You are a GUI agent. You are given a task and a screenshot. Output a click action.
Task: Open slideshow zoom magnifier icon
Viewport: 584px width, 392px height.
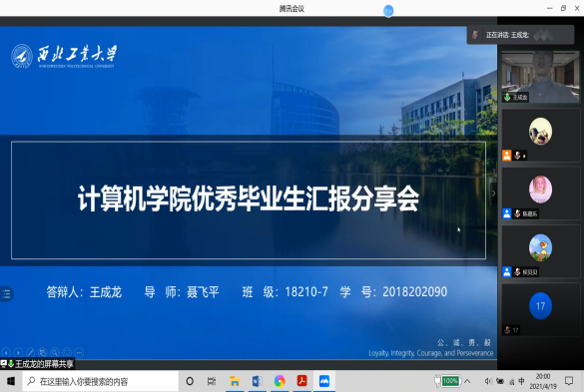tap(55, 352)
